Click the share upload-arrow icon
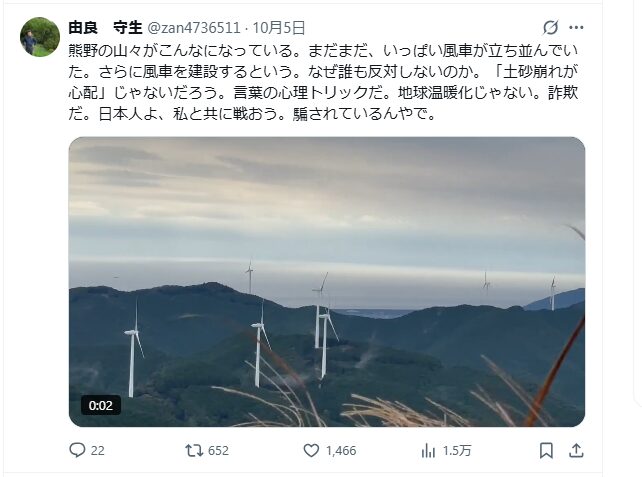 pos(576,450)
